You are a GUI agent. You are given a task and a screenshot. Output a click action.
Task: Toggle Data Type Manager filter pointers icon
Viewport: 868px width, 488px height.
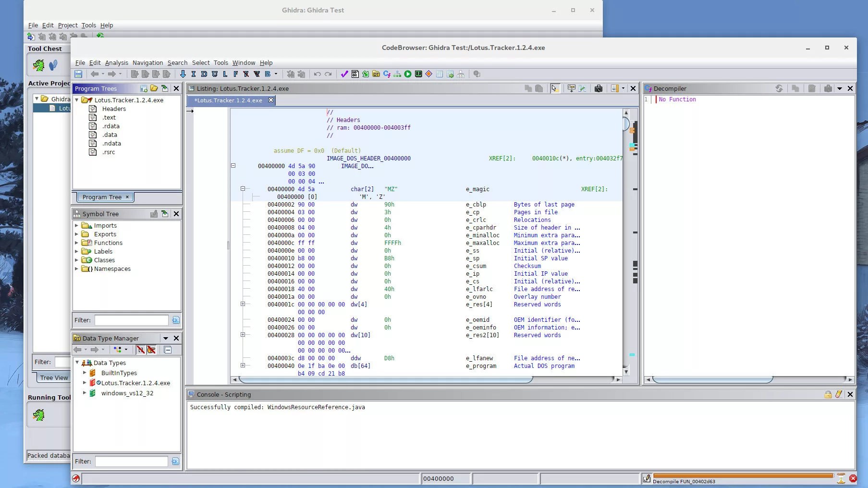point(151,350)
